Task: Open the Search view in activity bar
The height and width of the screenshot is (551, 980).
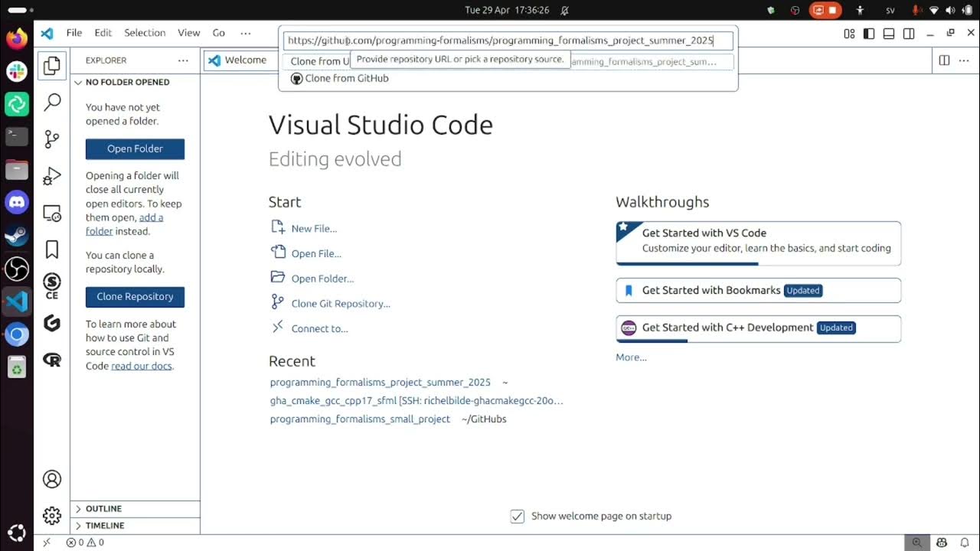Action: point(52,102)
